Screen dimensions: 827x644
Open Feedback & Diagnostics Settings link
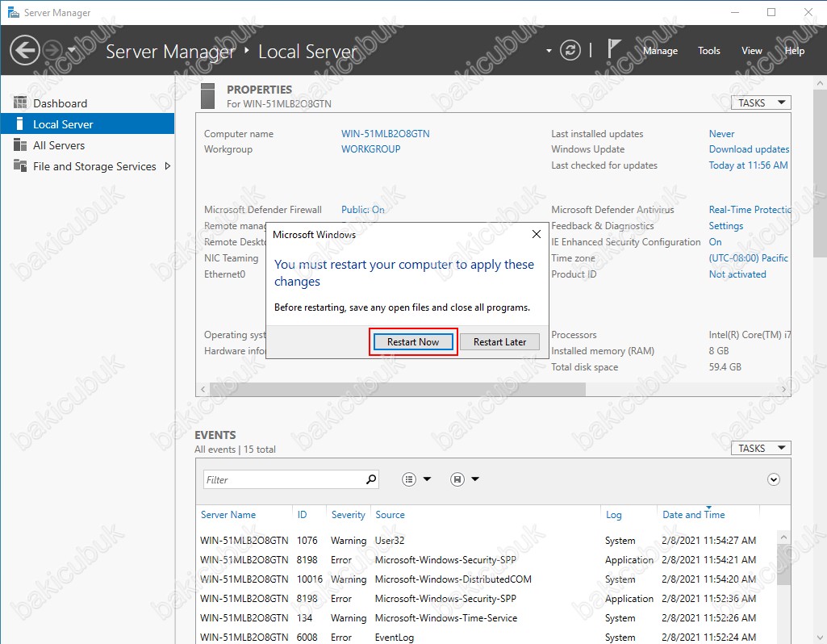pos(725,226)
